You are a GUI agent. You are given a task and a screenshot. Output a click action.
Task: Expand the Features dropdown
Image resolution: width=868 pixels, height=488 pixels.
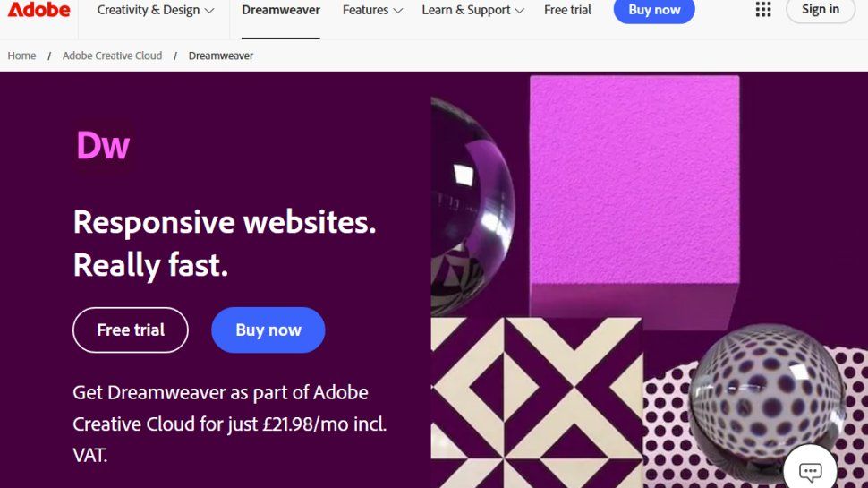tap(372, 11)
